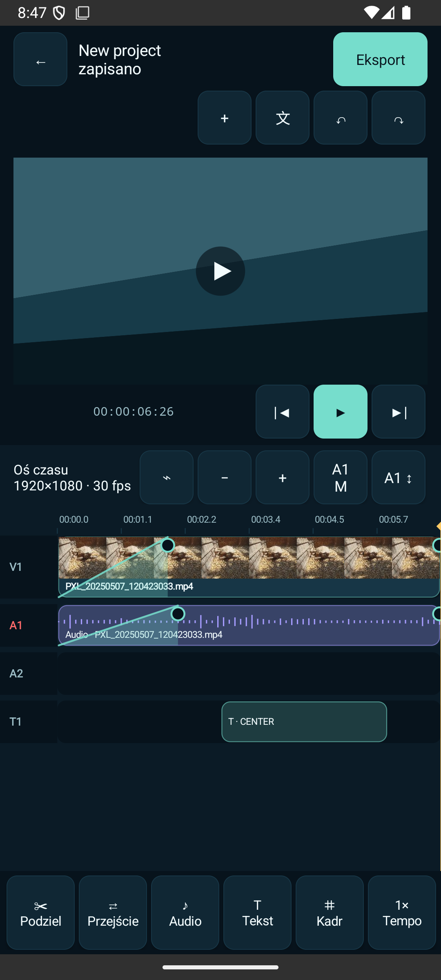
Task: Click the 00:01.1 mark on the time ruler
Action: pyautogui.click(x=138, y=519)
